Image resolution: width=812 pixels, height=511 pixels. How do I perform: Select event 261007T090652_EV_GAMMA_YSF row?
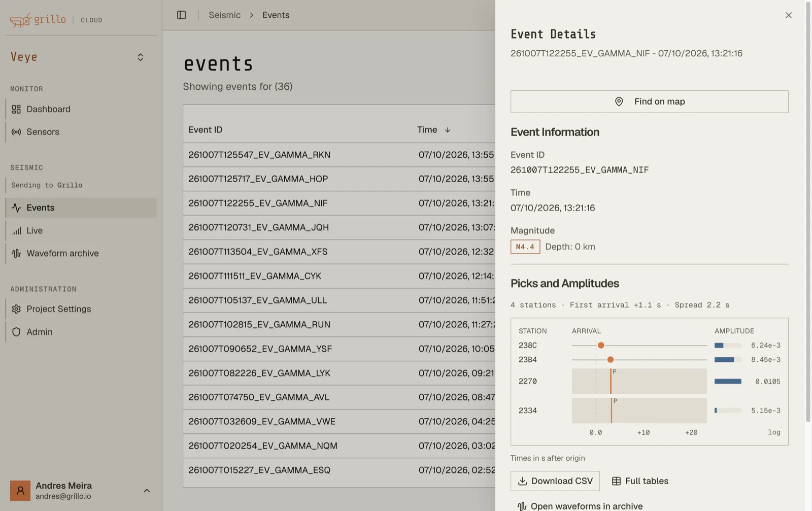point(339,349)
